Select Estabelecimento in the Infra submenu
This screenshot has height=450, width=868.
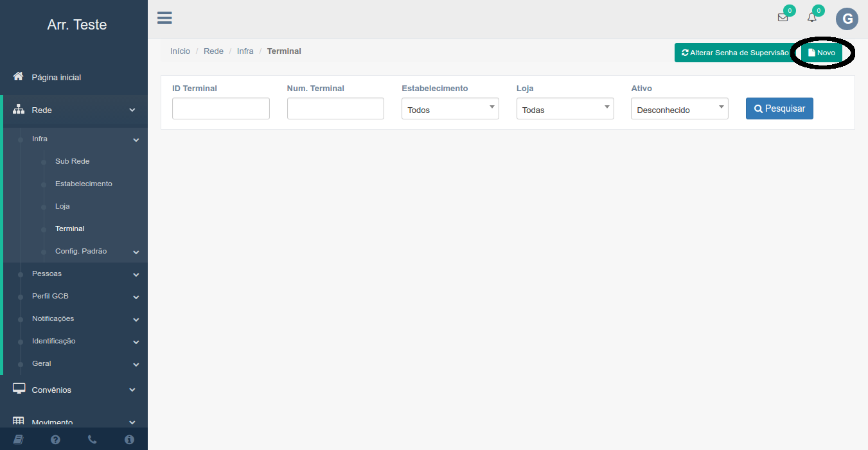(84, 184)
